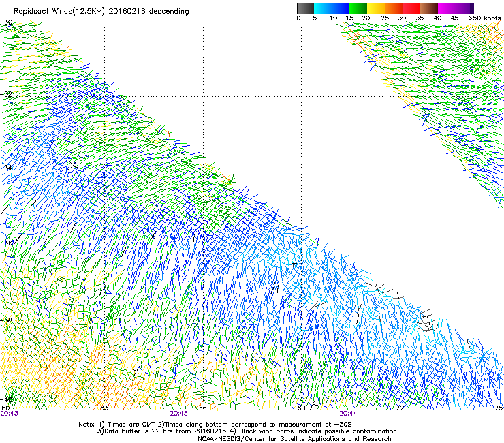The height and width of the screenshot is (443, 504).
Task: Select the yellow 20-25 knots legend color
Action: click(376, 8)
